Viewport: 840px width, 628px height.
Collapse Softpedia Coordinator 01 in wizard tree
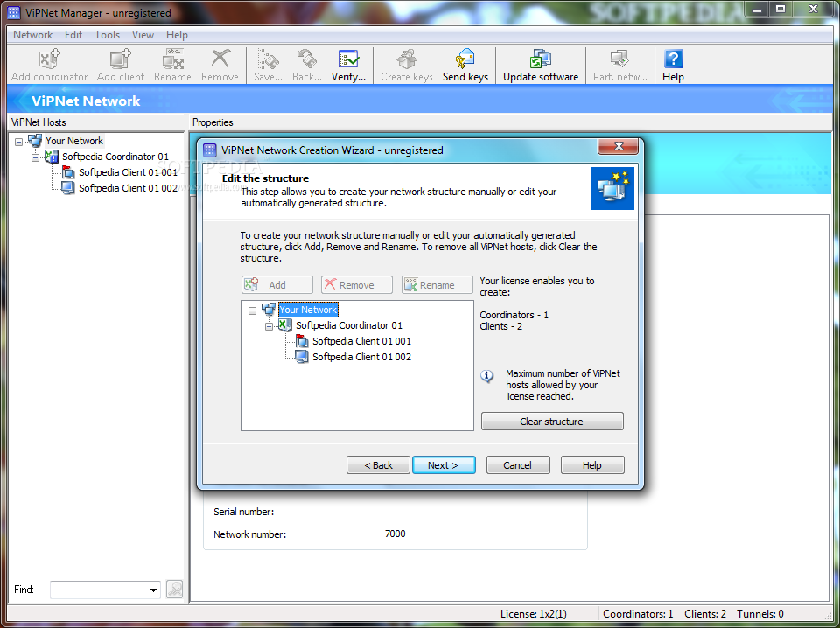pyautogui.click(x=269, y=326)
